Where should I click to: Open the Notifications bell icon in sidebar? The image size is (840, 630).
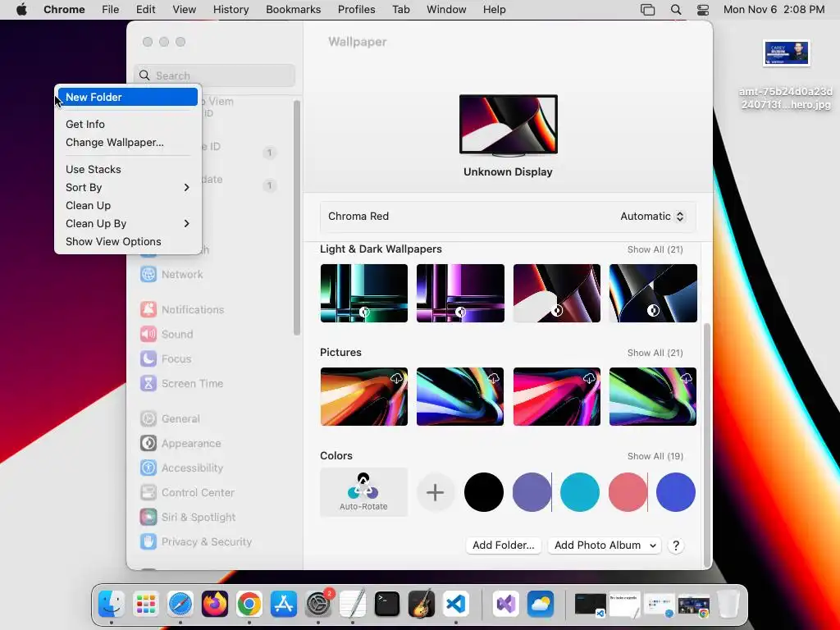[x=148, y=309]
